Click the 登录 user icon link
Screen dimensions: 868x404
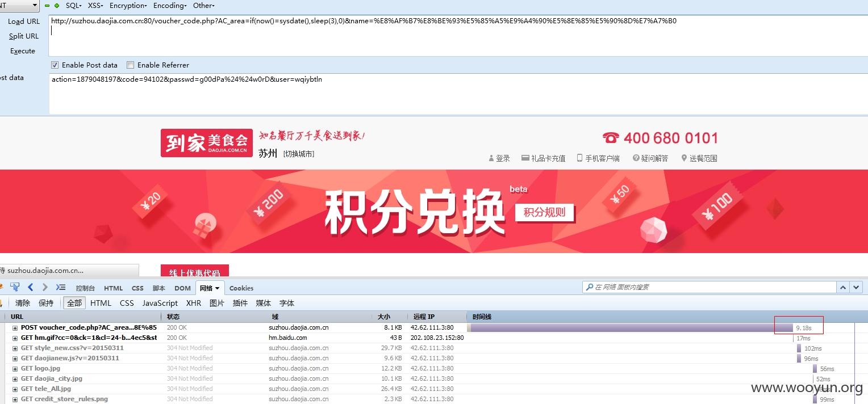point(499,158)
